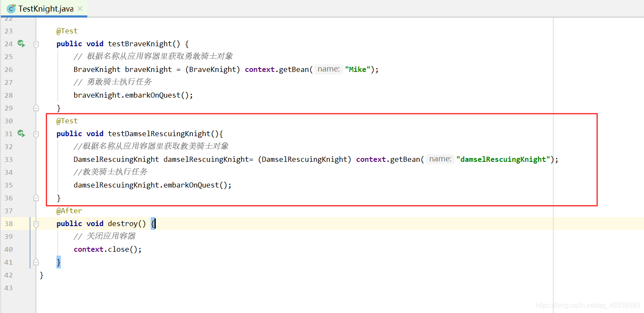Click line number 42 in the gutter
Screen dimensions: 644x313
(9, 275)
